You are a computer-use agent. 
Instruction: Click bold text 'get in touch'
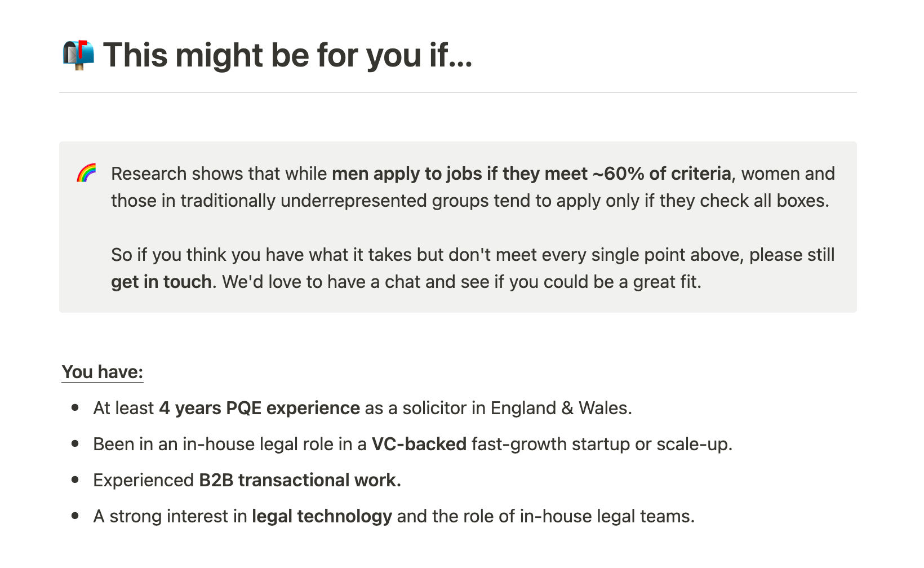161,282
